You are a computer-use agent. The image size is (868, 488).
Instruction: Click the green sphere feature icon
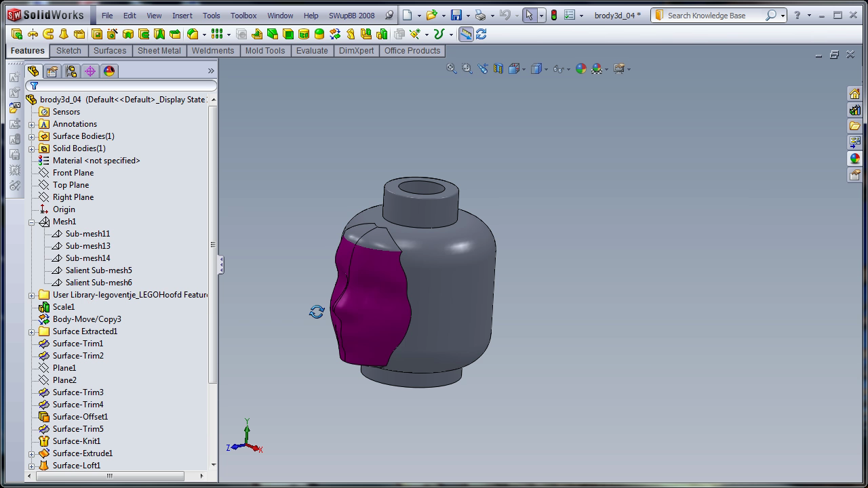coord(319,34)
